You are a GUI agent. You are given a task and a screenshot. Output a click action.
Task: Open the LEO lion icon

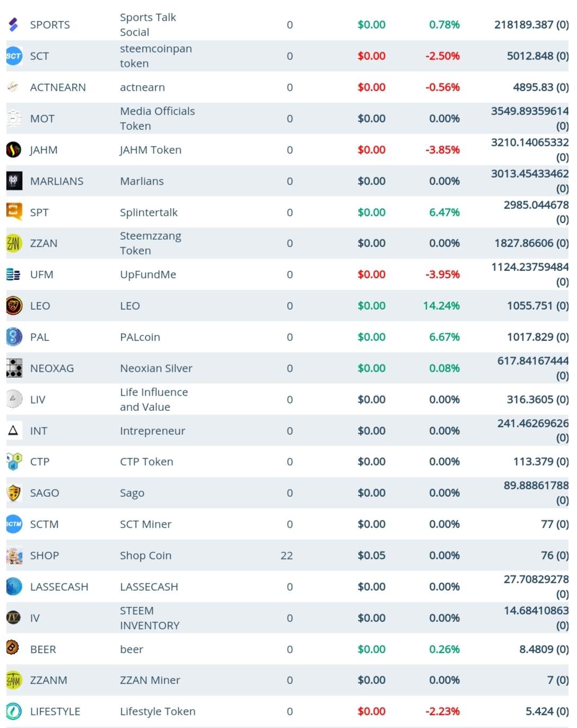pyautogui.click(x=14, y=305)
